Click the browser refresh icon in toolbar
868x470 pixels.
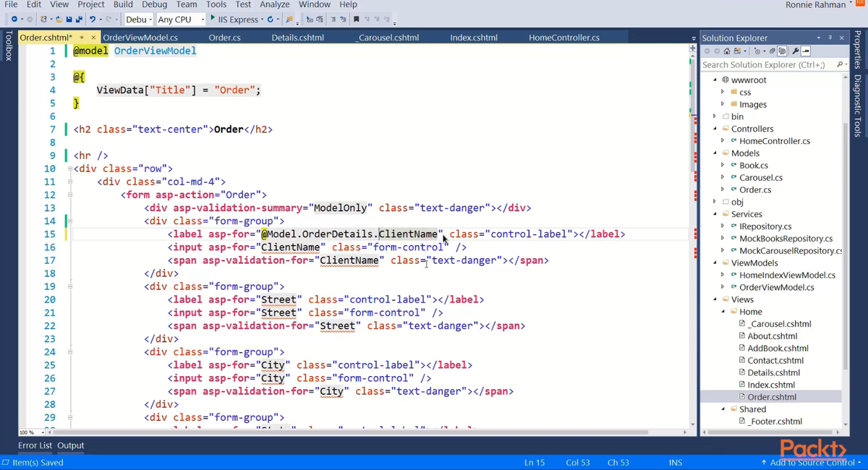pyautogui.click(x=271, y=20)
